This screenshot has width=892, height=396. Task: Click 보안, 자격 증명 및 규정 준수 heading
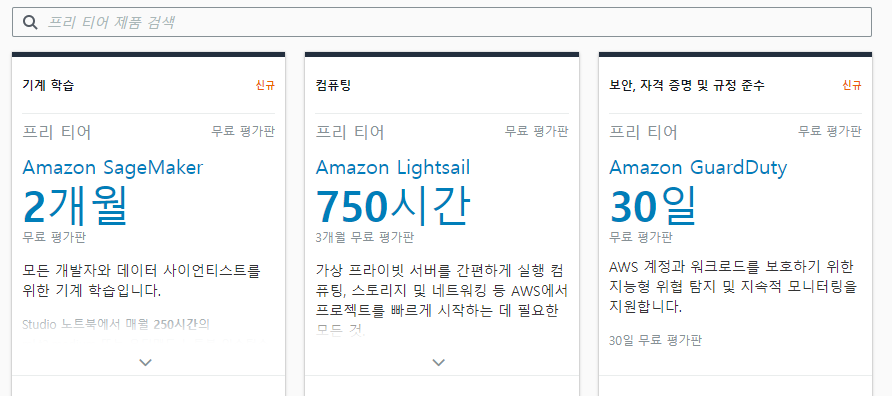[687, 86]
